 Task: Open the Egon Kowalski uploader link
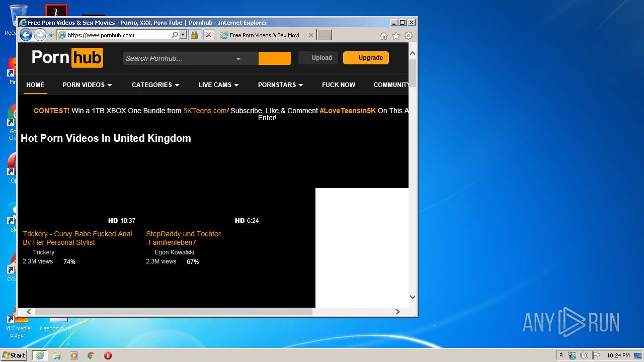(x=175, y=252)
